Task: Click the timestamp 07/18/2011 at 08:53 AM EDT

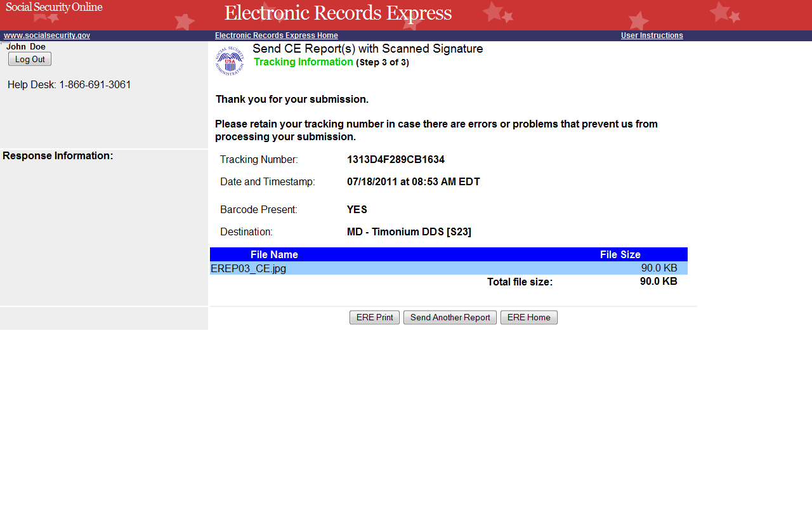Action: click(414, 182)
